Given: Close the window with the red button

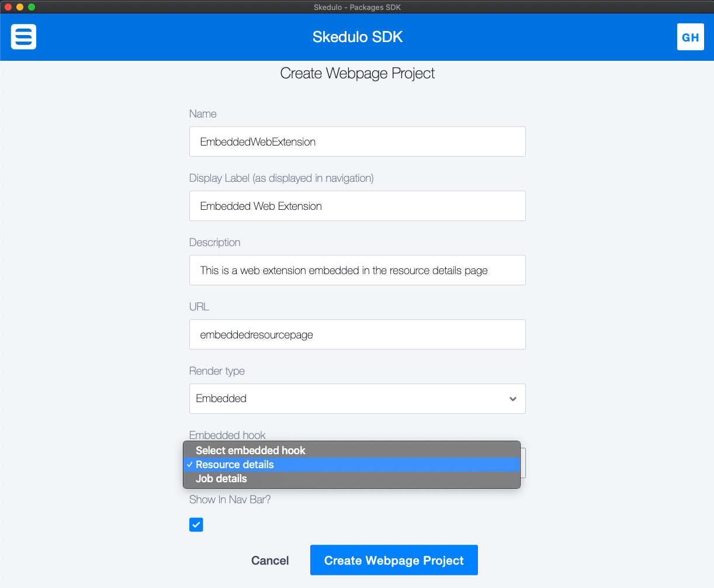Looking at the screenshot, I should click(x=8, y=7).
